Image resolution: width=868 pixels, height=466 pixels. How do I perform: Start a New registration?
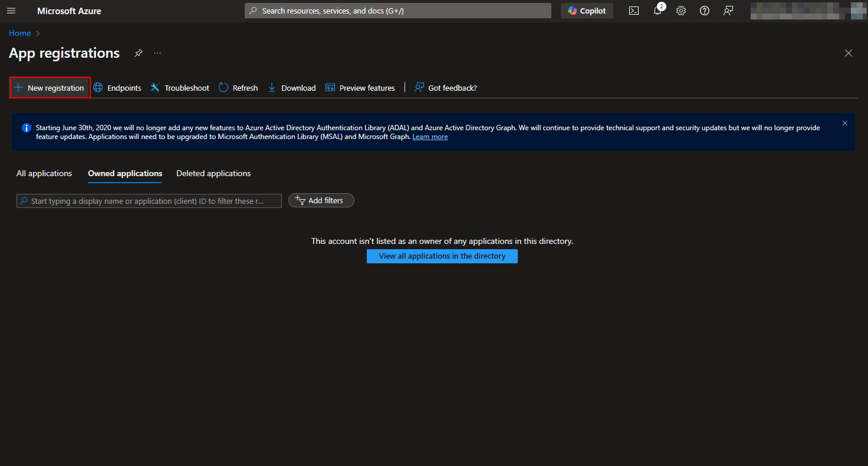[x=50, y=88]
